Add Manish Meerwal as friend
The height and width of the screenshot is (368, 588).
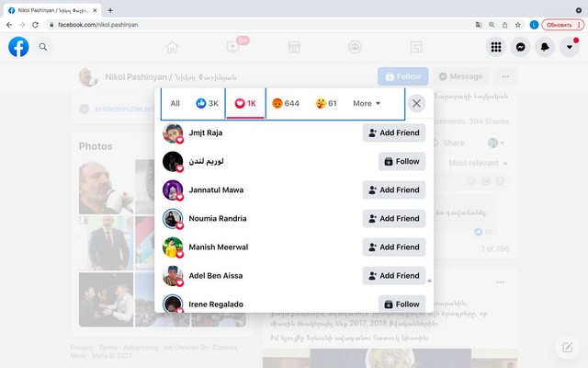[x=394, y=247]
